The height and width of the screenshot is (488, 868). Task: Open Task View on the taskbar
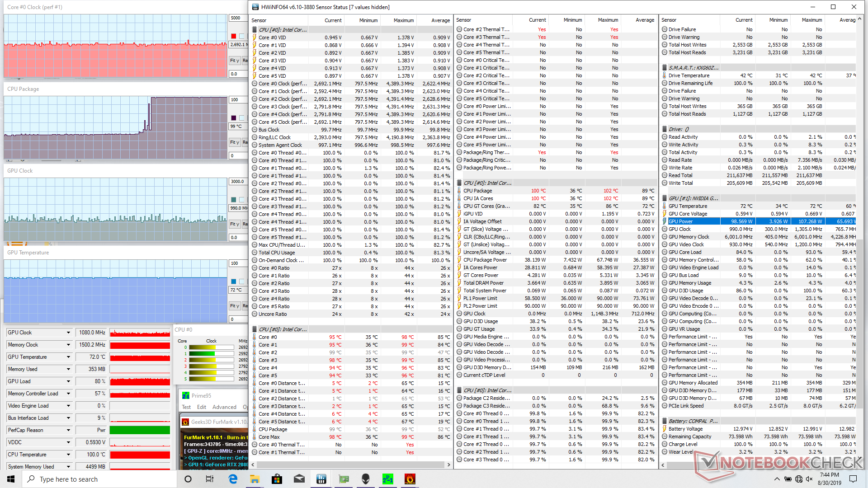(x=210, y=479)
